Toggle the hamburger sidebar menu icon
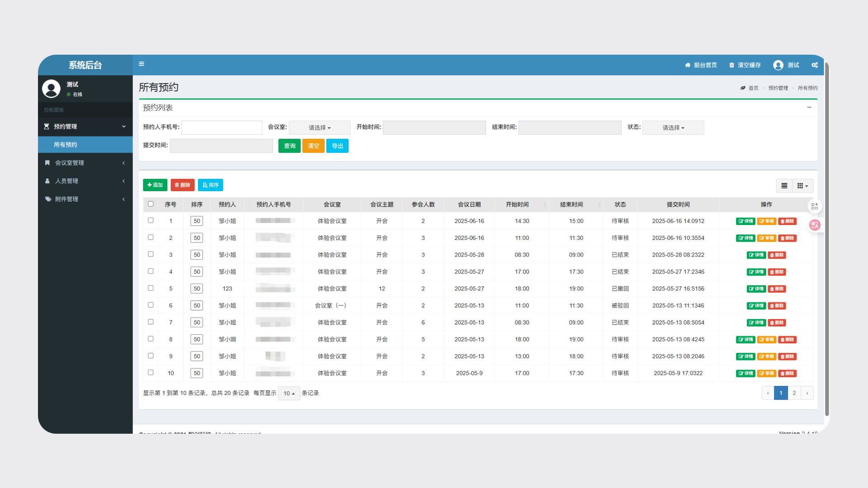 [142, 64]
